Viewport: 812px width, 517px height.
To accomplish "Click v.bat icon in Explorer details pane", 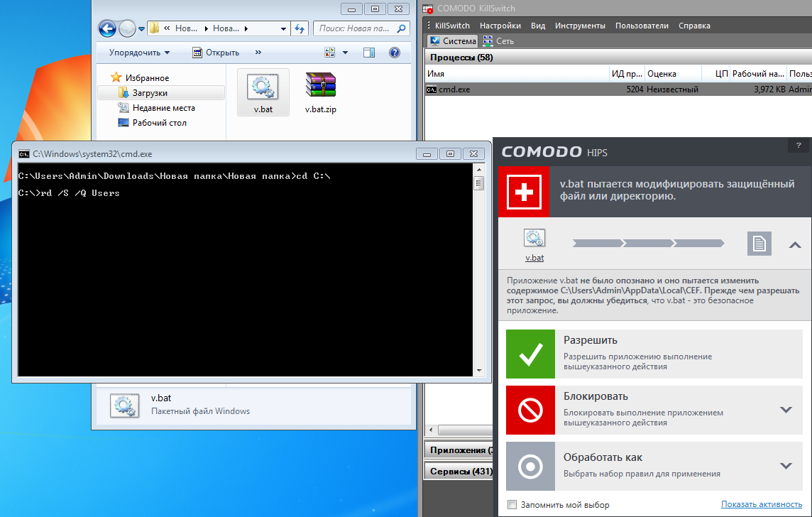I will coord(125,406).
